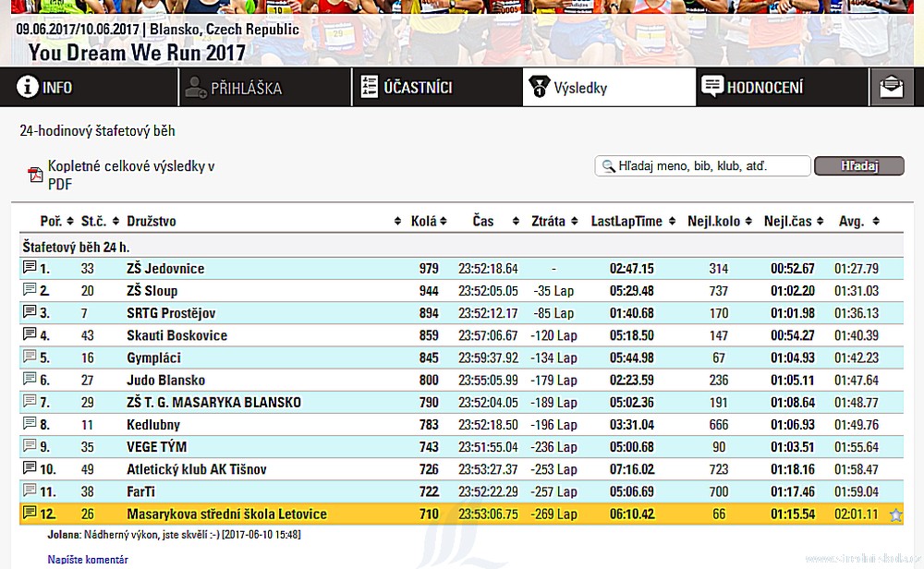Click Jolana's comment Nádherný výkon
924x569 pixels.
click(174, 535)
